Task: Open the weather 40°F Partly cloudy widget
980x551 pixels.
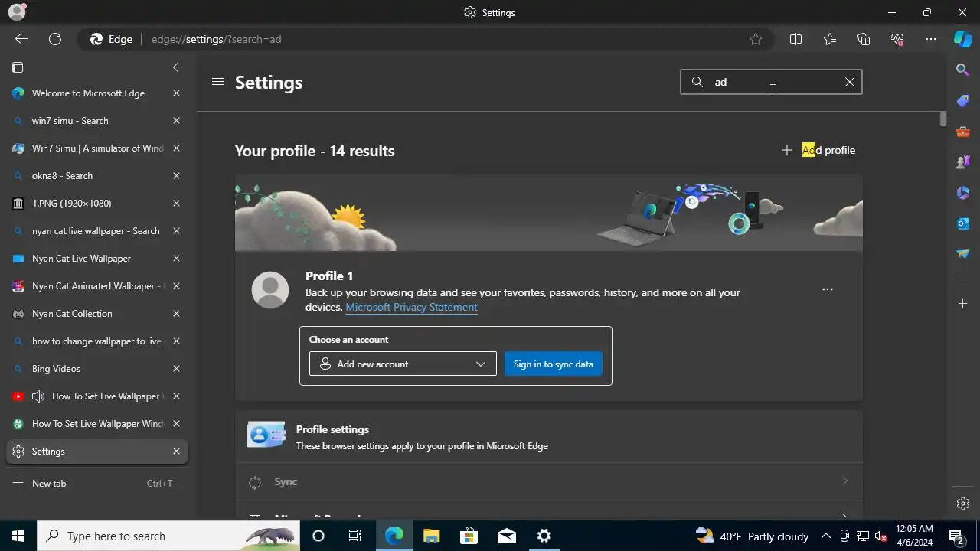Action: pos(753,536)
